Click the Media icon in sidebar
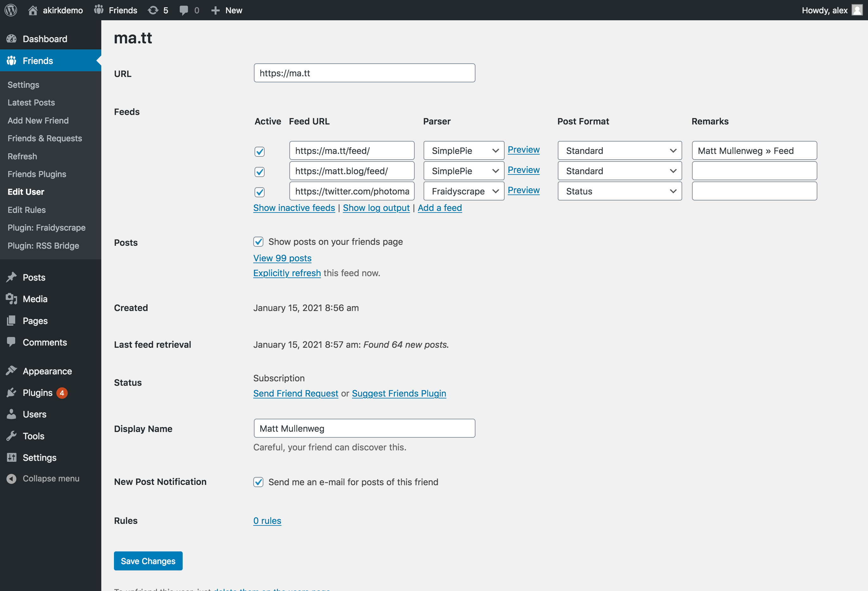 click(12, 299)
